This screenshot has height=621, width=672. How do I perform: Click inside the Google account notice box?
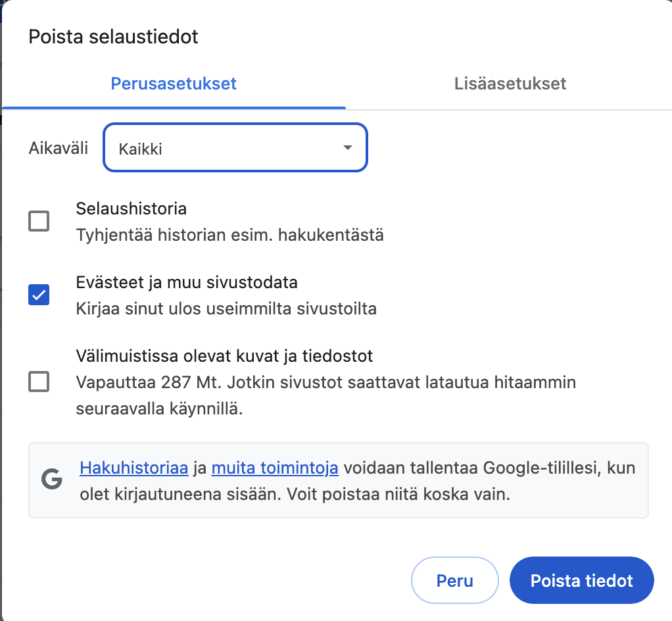click(338, 478)
